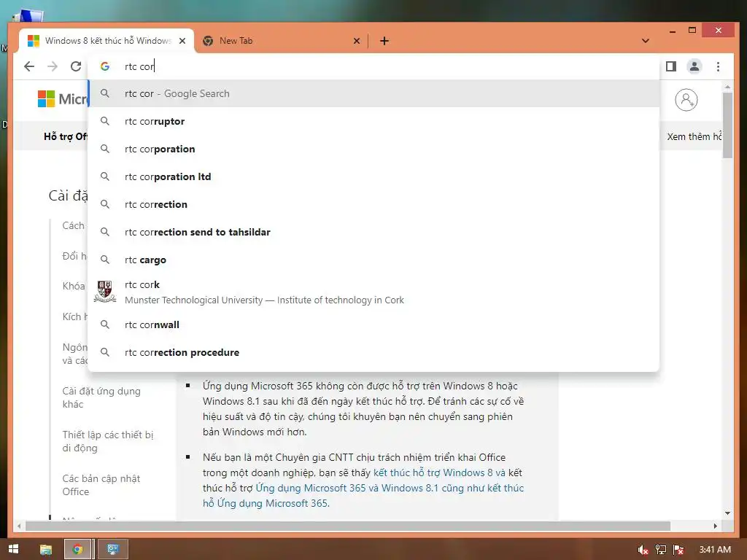Click the muted volume tray icon
This screenshot has width=747, height=560.
point(643,550)
